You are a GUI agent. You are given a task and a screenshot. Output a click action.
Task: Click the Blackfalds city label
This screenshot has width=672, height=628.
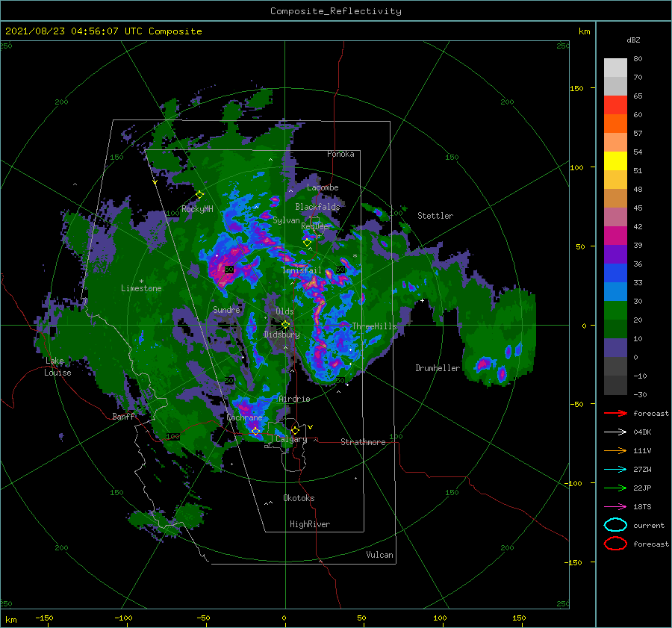coord(317,207)
